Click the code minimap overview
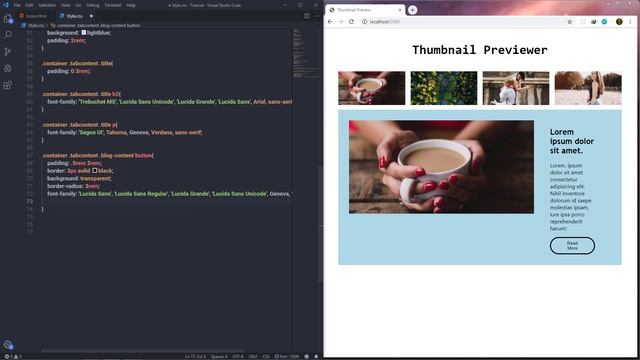 click(x=305, y=53)
